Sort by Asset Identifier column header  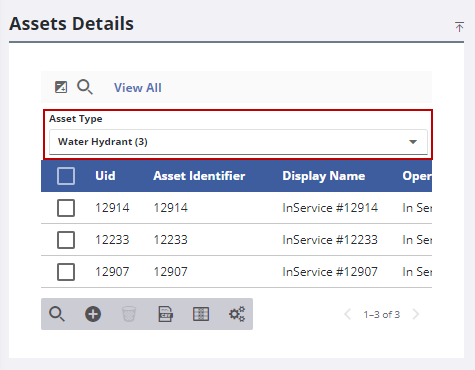199,176
